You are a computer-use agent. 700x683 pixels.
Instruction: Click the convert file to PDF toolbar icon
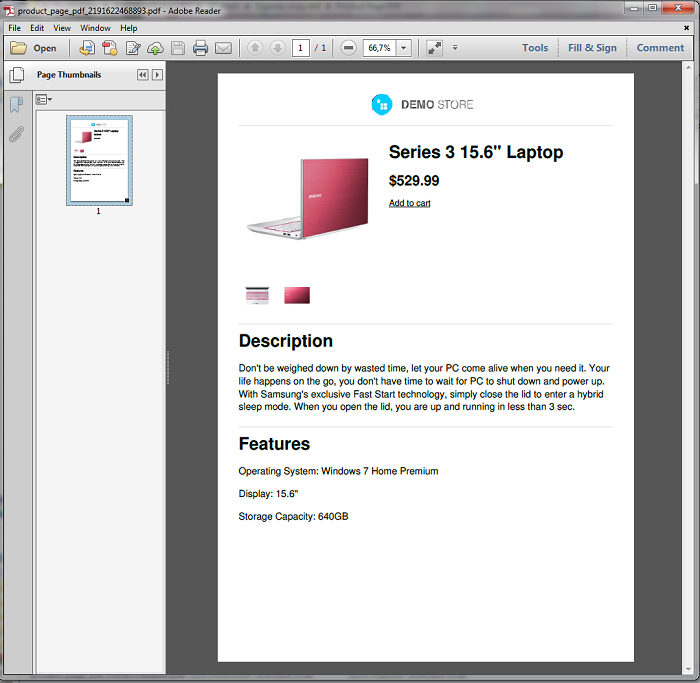(87, 48)
